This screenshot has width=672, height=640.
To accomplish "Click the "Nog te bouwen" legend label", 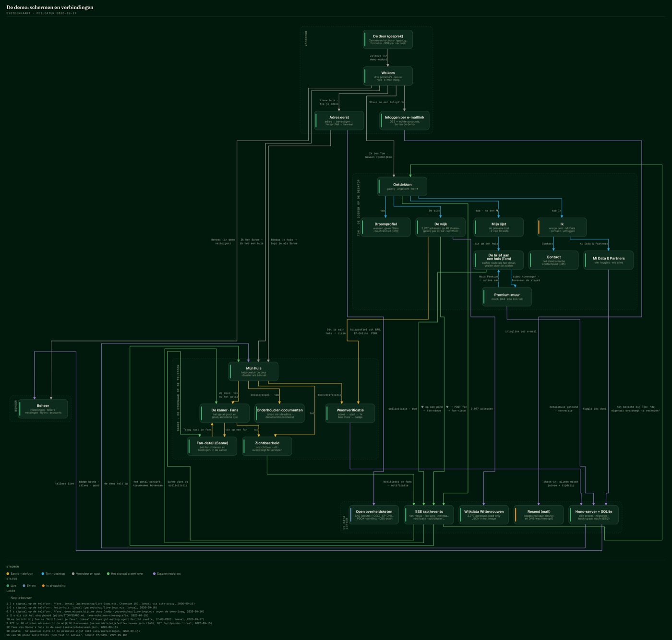I will pos(22,598).
